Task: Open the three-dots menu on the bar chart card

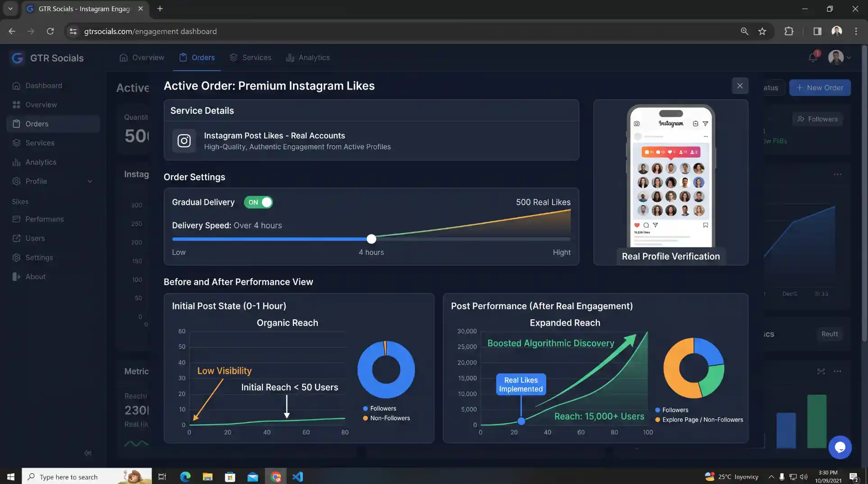Action: 837,371
